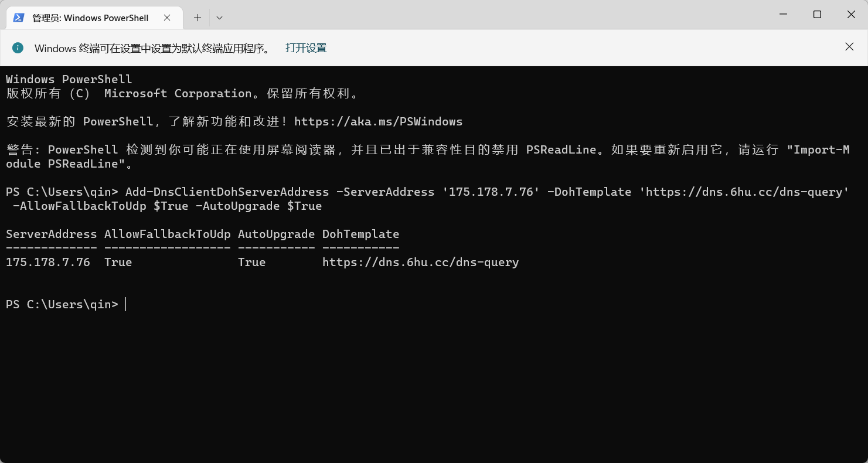The height and width of the screenshot is (463, 868).
Task: Select the 管理员: Windows PowerShell tab title
Action: [x=90, y=18]
